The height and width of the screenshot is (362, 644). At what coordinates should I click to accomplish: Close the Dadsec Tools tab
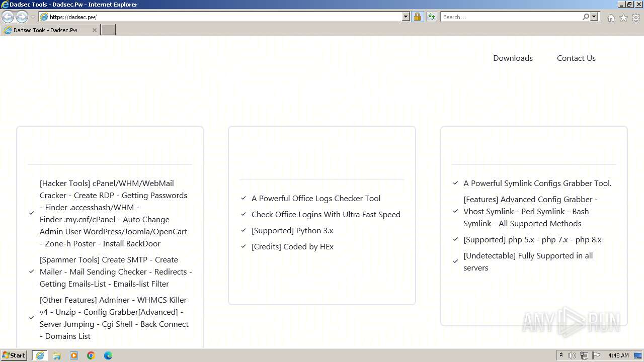pos(94,30)
